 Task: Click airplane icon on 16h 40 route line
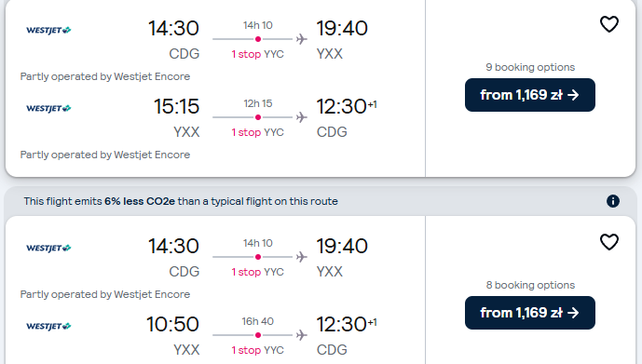point(302,335)
